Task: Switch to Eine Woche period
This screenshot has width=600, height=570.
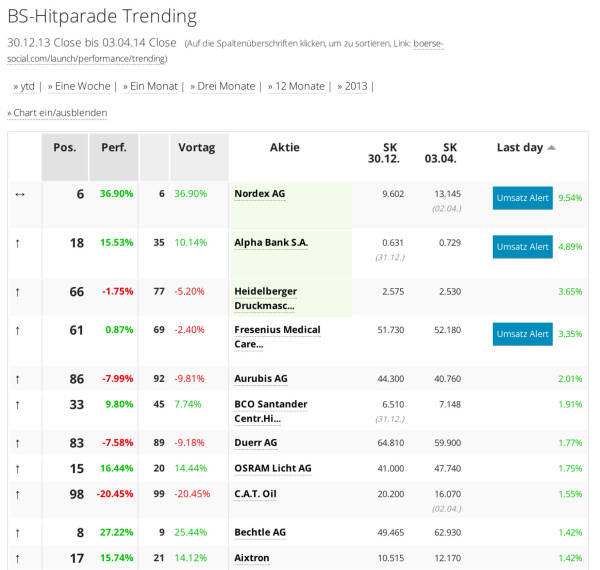Action: pyautogui.click(x=79, y=86)
